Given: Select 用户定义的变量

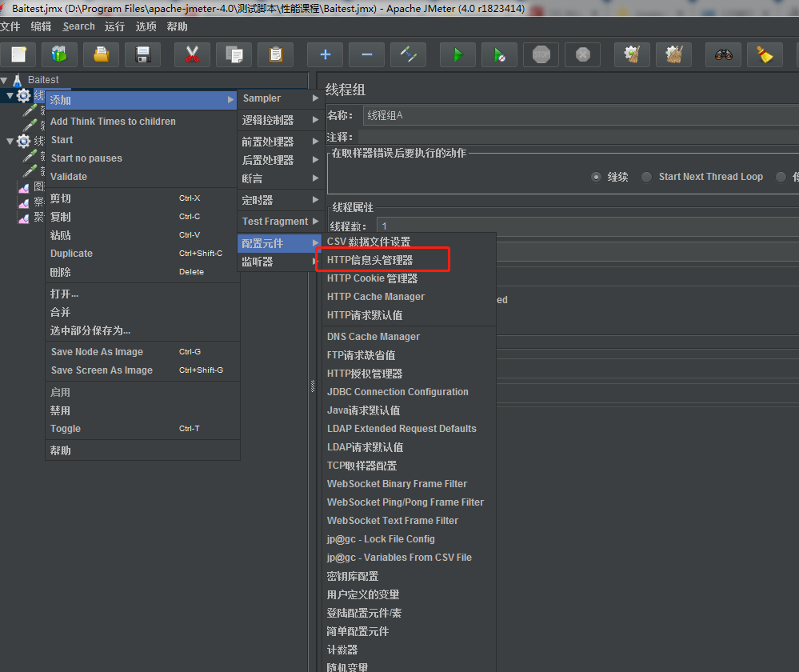Looking at the screenshot, I should point(409,594).
